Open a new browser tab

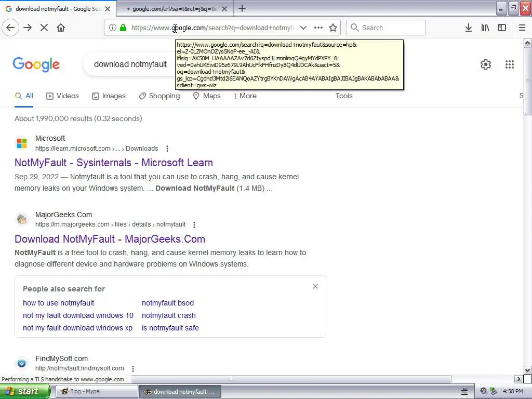(242, 8)
